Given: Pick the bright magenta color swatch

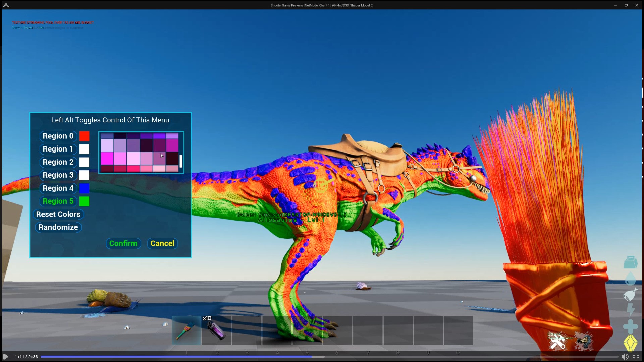Looking at the screenshot, I should (x=107, y=158).
